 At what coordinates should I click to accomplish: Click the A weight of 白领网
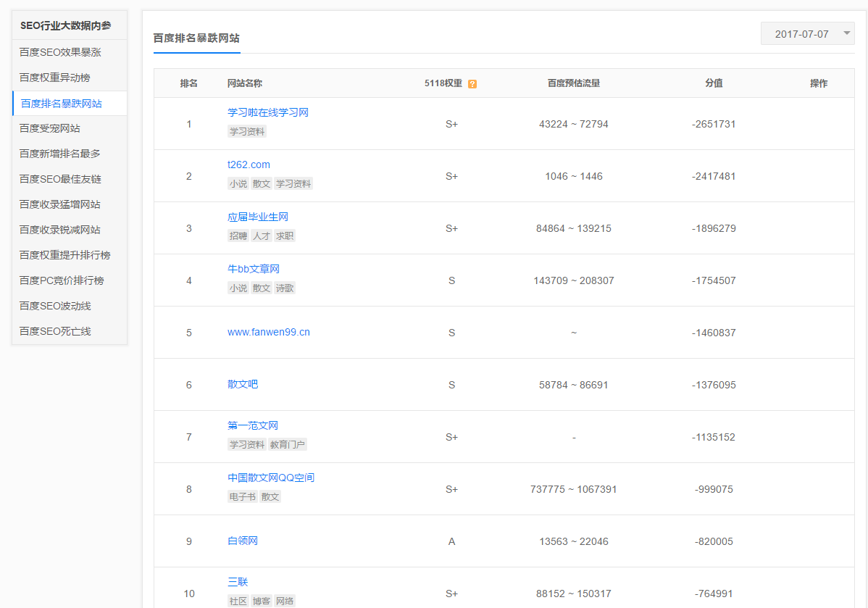tap(451, 541)
